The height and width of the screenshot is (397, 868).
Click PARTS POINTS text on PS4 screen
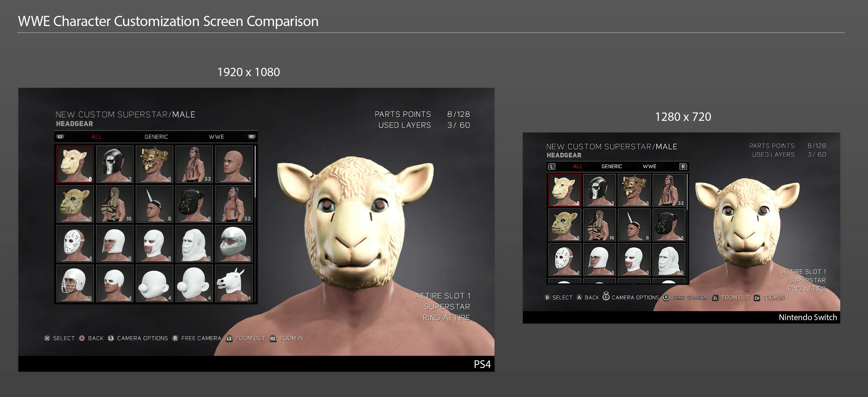coord(403,114)
